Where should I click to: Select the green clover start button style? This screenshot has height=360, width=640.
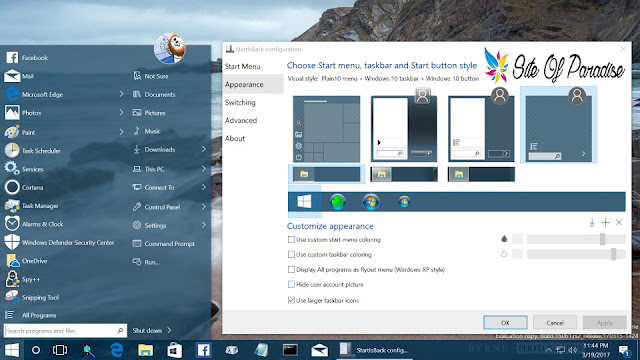coord(338,202)
